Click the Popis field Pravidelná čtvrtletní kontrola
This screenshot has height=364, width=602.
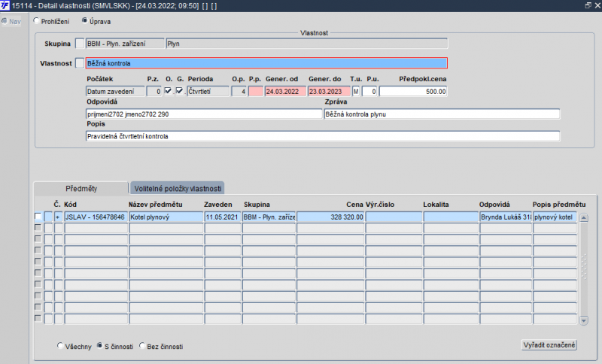[323, 136]
